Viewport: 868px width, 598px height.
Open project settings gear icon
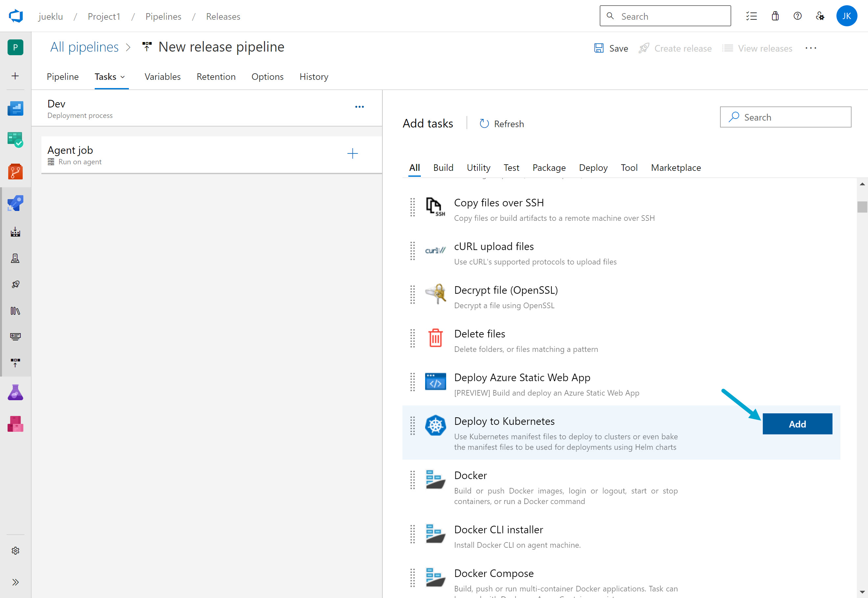[15, 550]
